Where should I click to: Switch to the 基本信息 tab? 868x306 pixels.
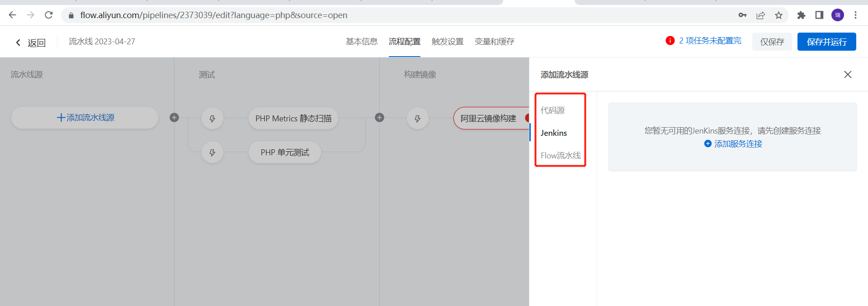click(x=362, y=42)
